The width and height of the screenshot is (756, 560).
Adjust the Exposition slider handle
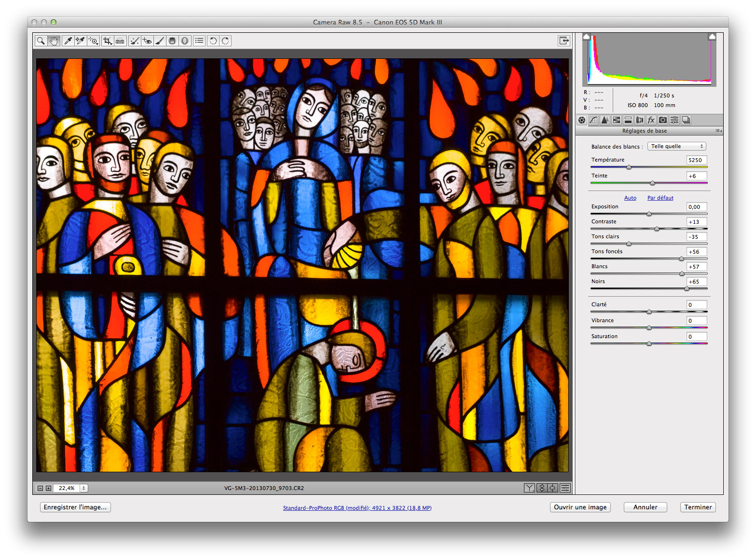649,214
